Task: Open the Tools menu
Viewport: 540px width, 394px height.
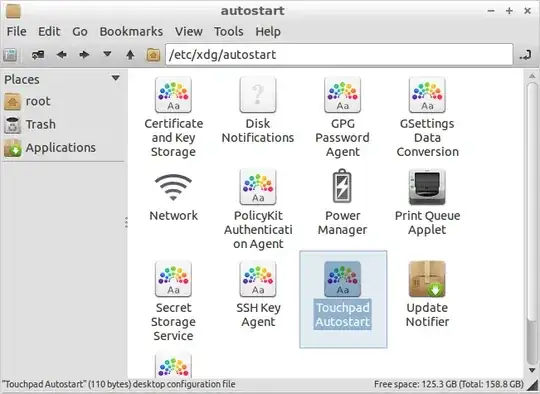Action: [x=229, y=32]
